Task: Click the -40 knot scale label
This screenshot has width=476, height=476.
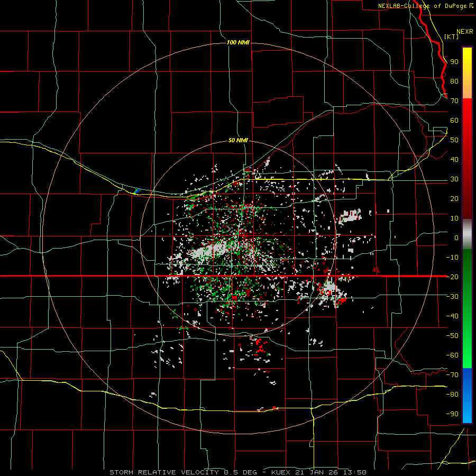Action: pyautogui.click(x=452, y=316)
